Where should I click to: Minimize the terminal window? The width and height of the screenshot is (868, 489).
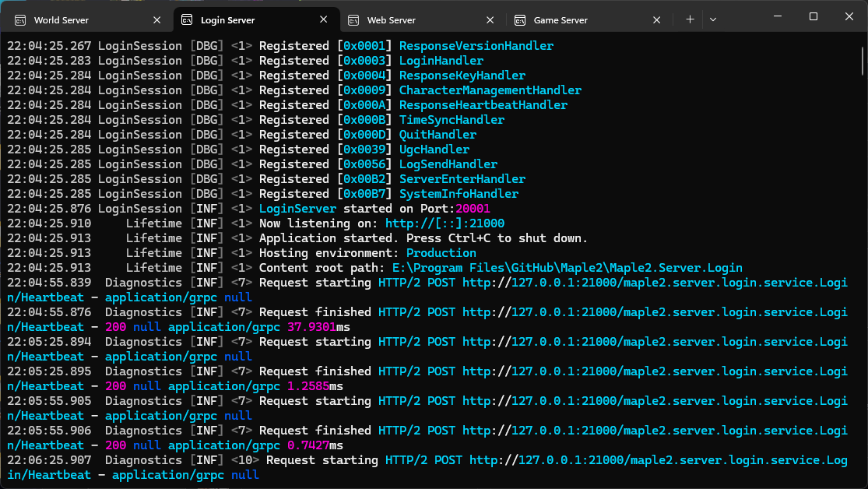tap(776, 16)
